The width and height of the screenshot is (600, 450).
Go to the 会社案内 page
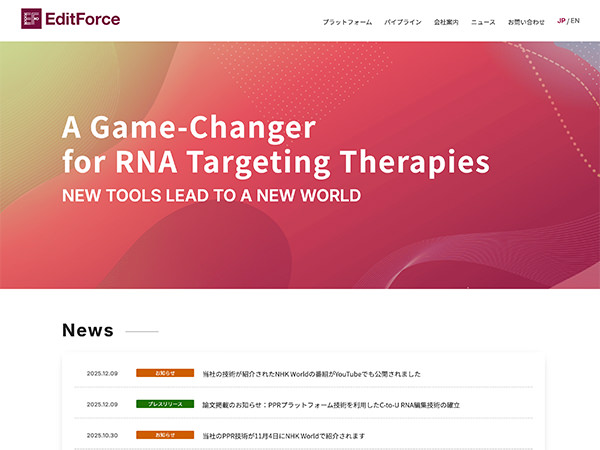pyautogui.click(x=446, y=21)
